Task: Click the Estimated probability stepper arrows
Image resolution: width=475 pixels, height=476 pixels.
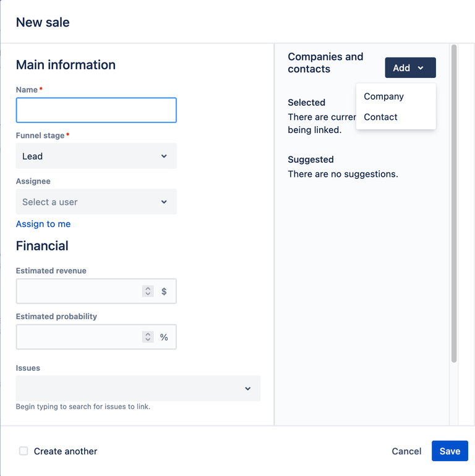Action: 148,337
